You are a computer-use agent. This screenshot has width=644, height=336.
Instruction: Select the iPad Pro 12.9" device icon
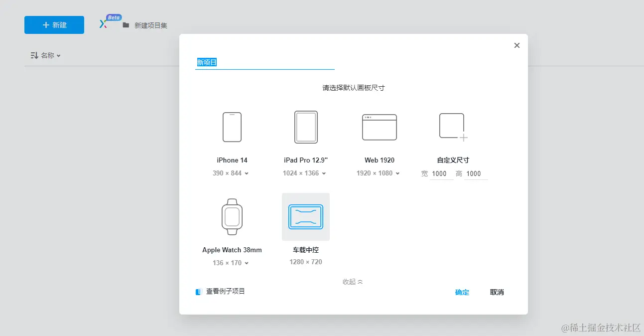(306, 127)
